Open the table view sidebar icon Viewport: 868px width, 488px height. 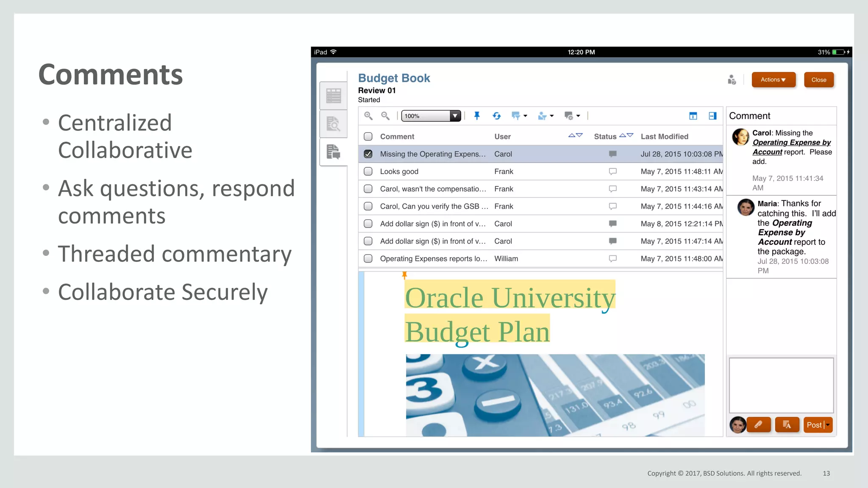click(x=334, y=96)
